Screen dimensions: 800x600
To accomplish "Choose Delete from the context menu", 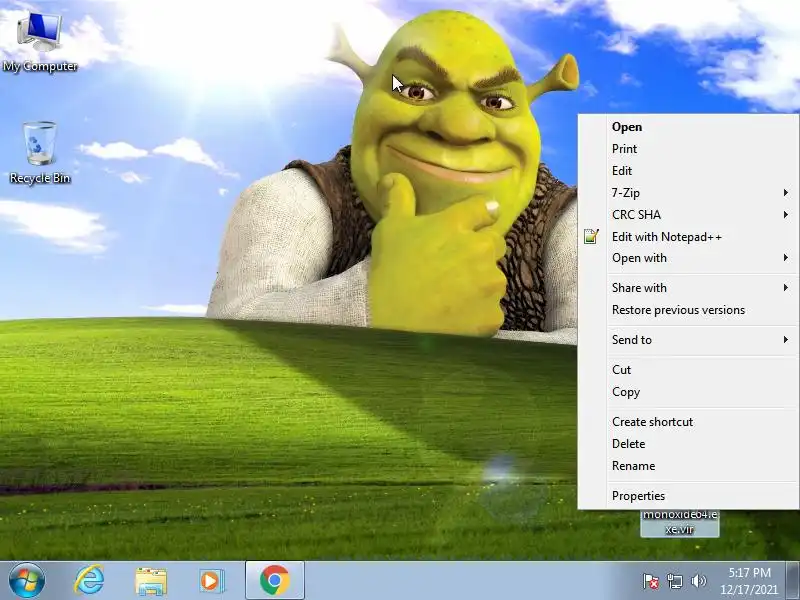I will pos(688,443).
